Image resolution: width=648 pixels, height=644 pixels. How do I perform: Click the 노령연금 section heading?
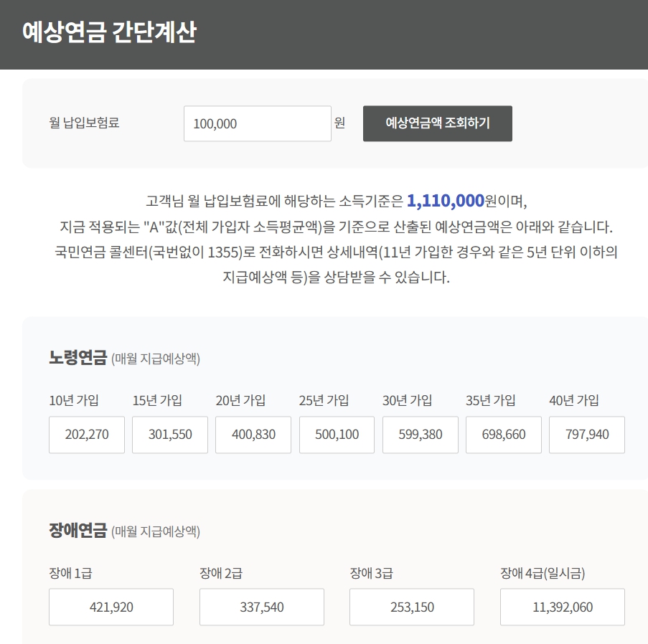point(78,358)
